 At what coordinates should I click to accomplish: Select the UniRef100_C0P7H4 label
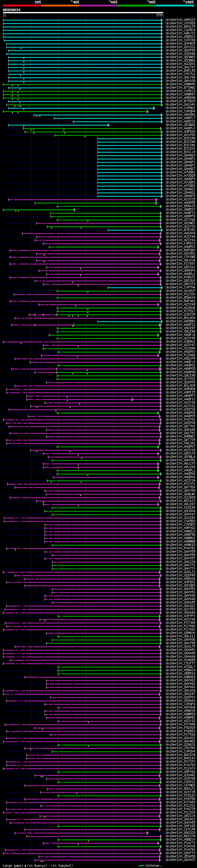[x=180, y=288]
